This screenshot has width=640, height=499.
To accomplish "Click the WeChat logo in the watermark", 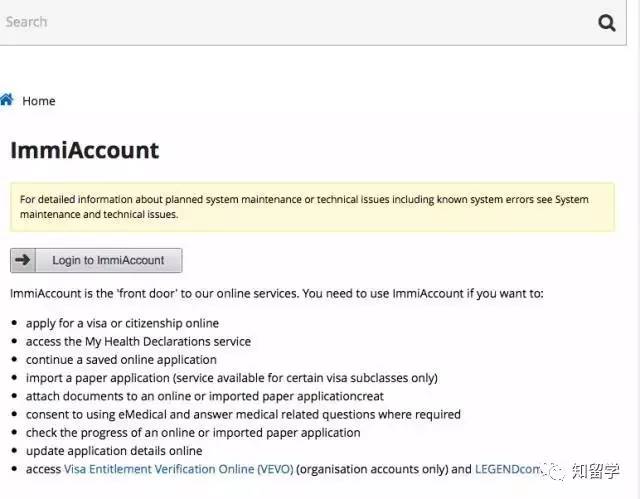I will (x=553, y=470).
